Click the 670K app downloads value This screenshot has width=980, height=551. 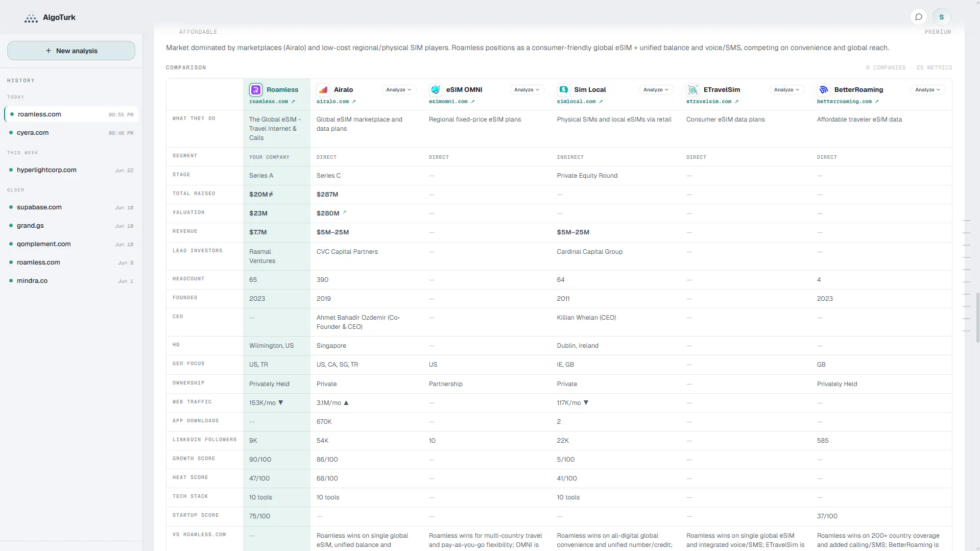point(324,422)
